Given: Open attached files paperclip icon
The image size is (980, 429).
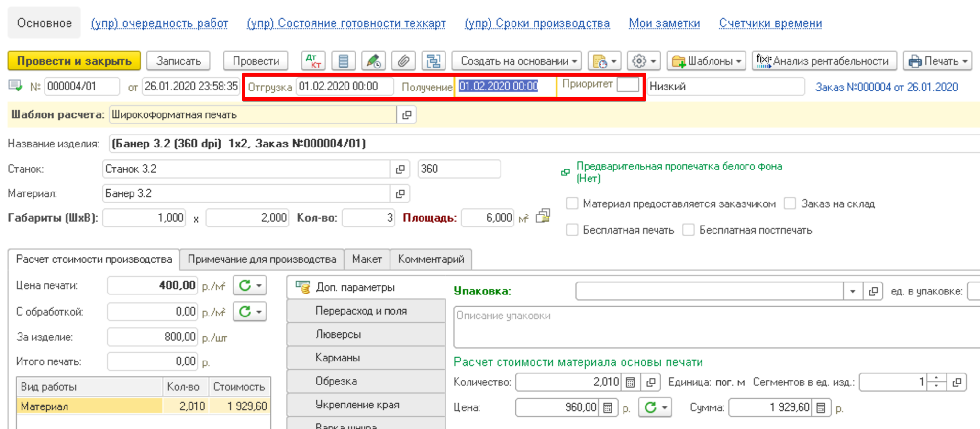Looking at the screenshot, I should (x=403, y=61).
